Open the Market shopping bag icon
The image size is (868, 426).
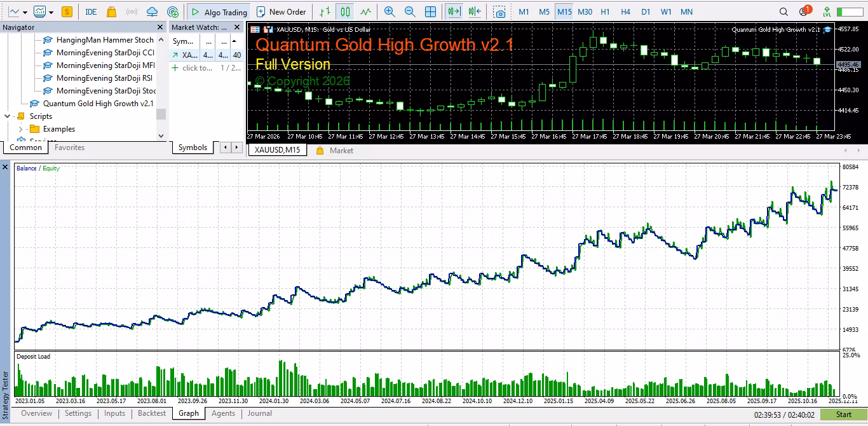(111, 11)
